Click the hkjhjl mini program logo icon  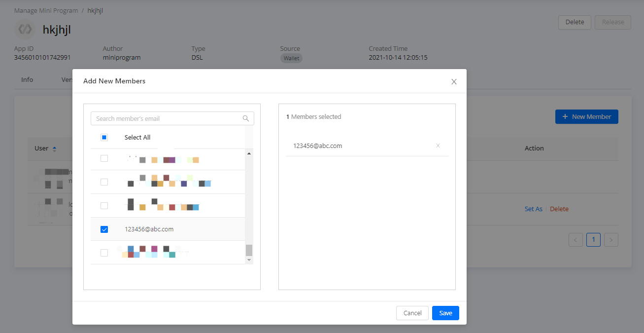click(25, 30)
